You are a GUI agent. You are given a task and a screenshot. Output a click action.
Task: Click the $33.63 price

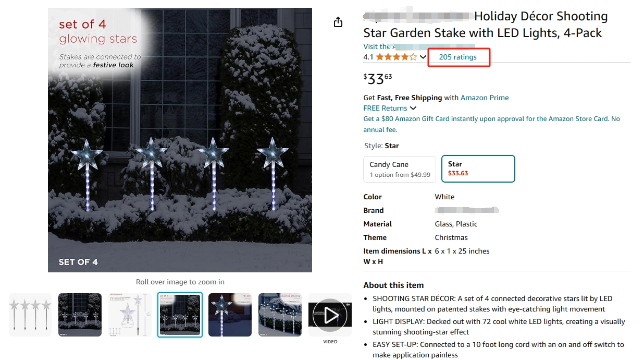[378, 79]
